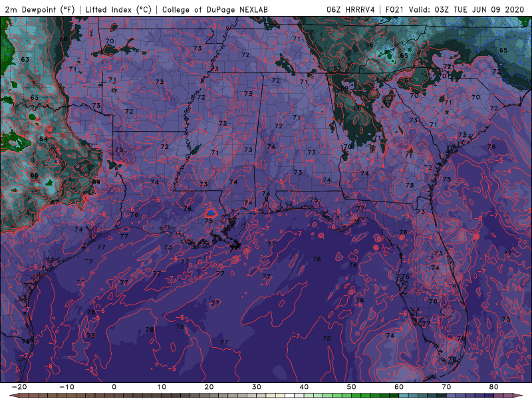Click the right arrow end of color bar
The width and height of the screenshot is (532, 399).
518,396
